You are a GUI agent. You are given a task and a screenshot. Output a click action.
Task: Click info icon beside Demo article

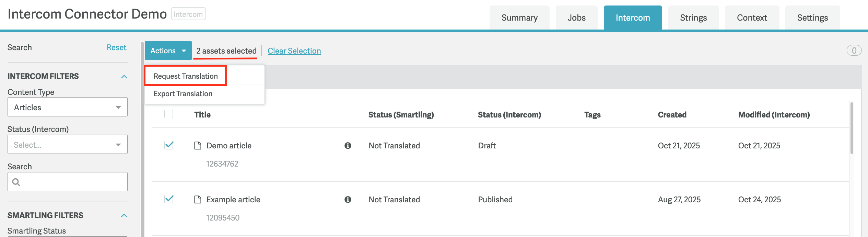coord(348,146)
